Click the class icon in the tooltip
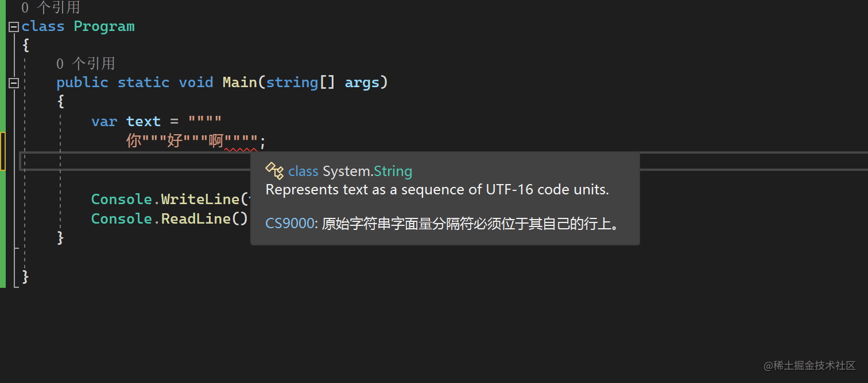Viewport: 868px width, 383px height. point(274,171)
